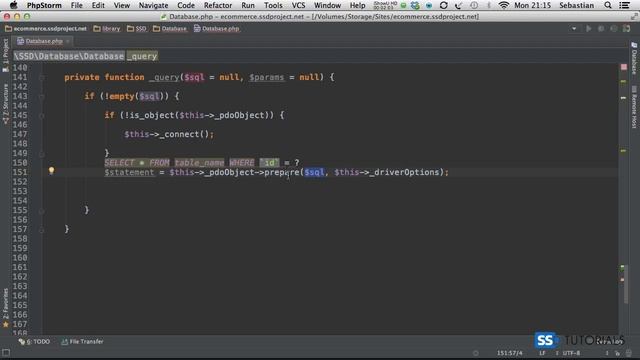Open the Structure tool window sidebar button
This screenshot has height=360, width=640.
tap(5, 104)
